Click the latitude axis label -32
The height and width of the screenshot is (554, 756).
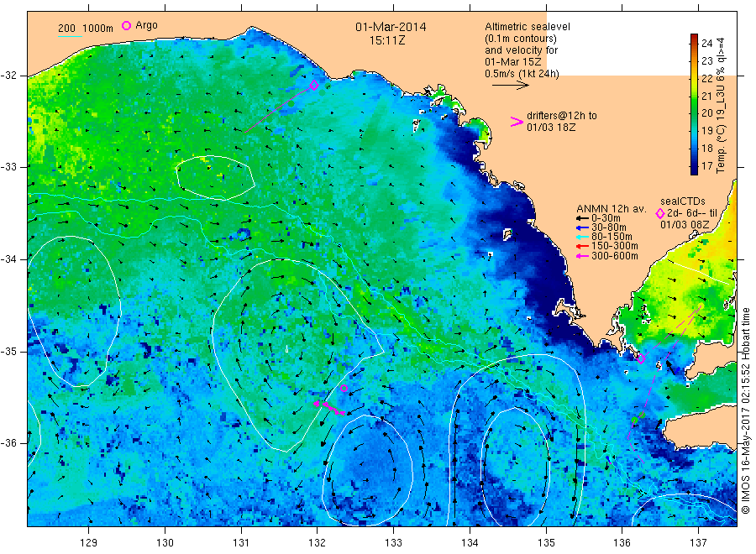(x=8, y=76)
